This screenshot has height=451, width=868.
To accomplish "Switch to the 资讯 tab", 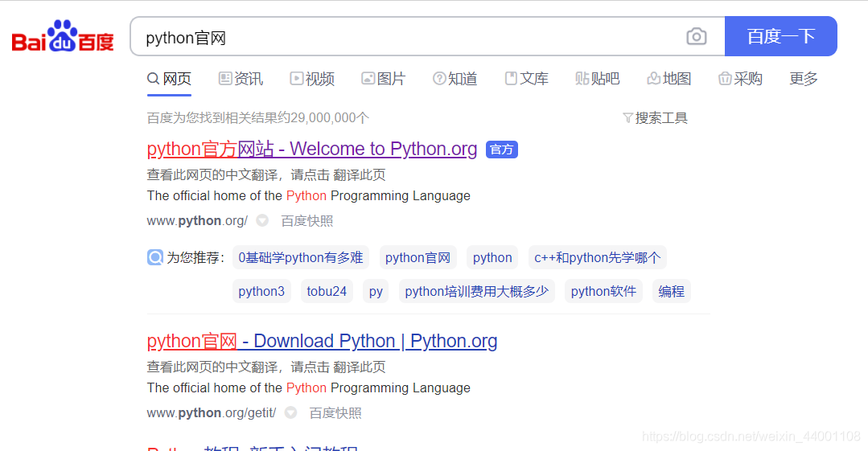I will tap(241, 79).
